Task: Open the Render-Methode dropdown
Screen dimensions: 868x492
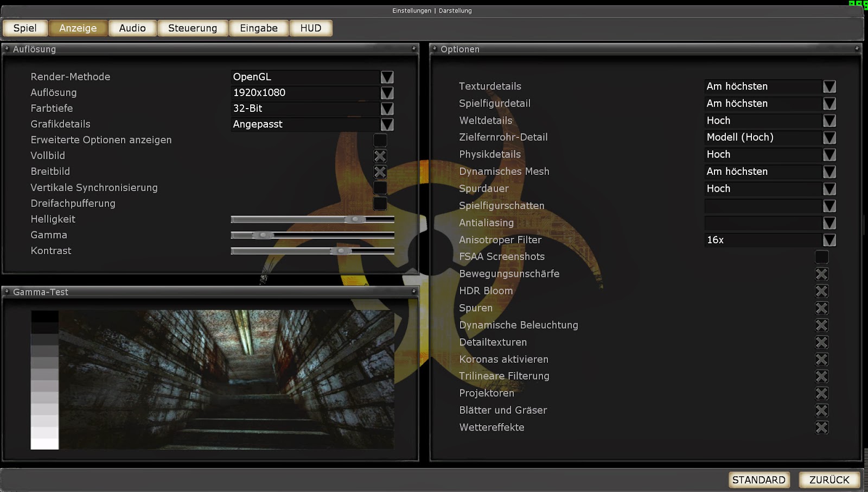Action: (x=387, y=77)
